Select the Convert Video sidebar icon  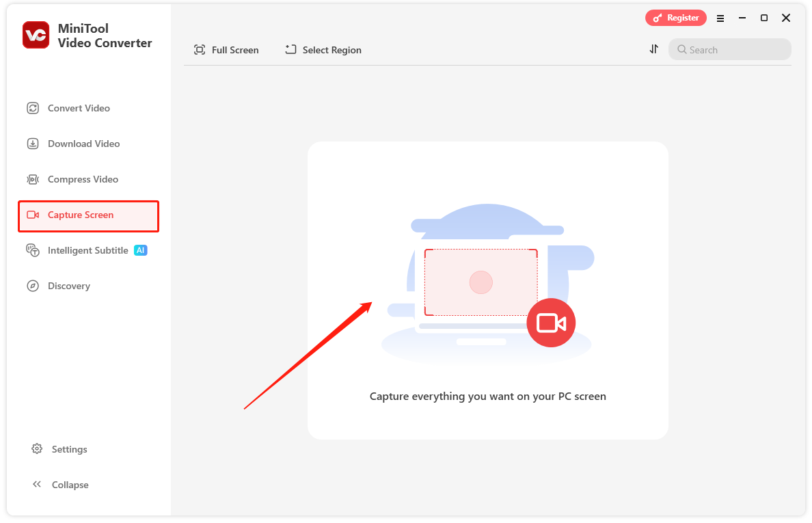[x=33, y=108]
